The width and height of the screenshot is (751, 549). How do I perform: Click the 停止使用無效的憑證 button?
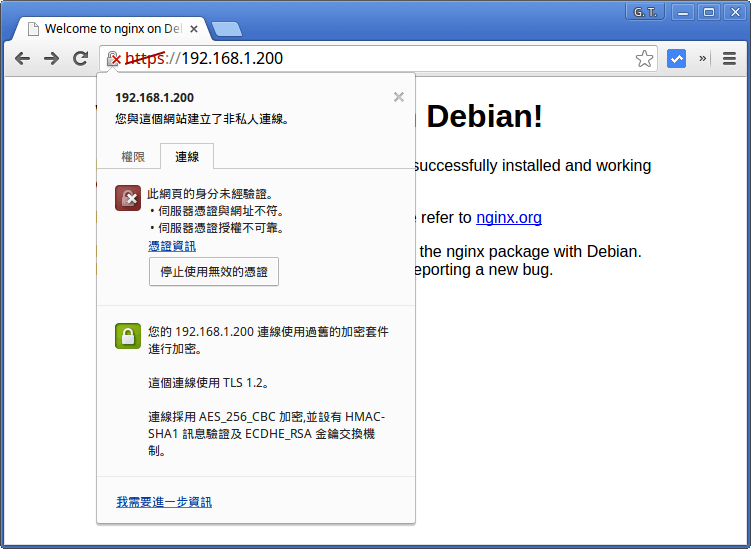[214, 272]
